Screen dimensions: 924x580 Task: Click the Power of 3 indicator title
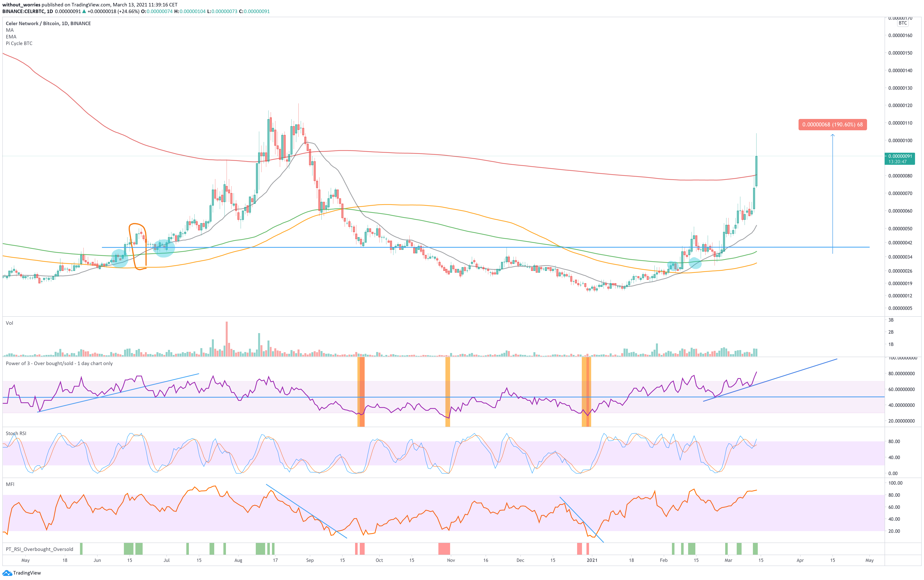point(59,363)
